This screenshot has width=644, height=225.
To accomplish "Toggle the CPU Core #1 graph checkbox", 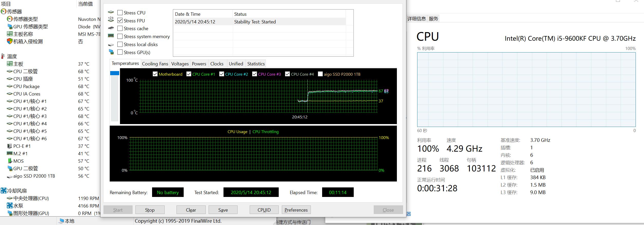I will [x=189, y=74].
